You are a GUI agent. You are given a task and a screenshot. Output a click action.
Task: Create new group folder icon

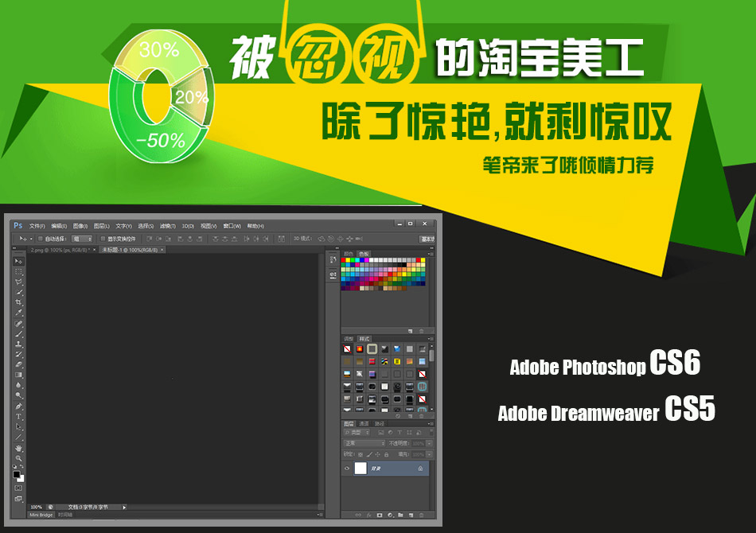tap(400, 515)
